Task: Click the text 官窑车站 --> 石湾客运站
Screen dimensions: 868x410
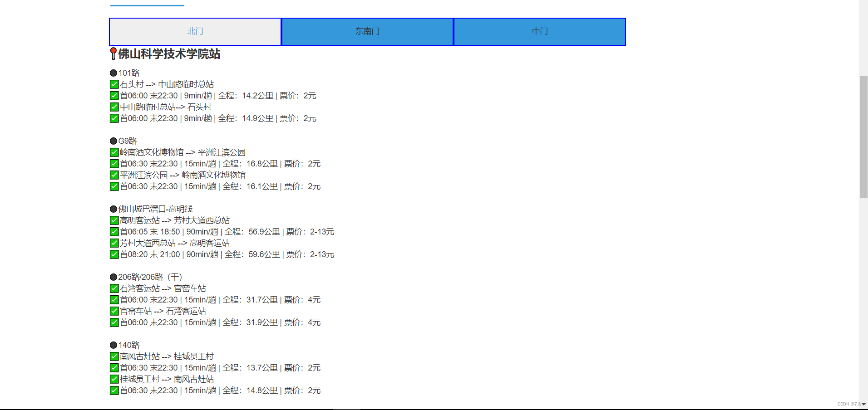Action: pos(163,311)
